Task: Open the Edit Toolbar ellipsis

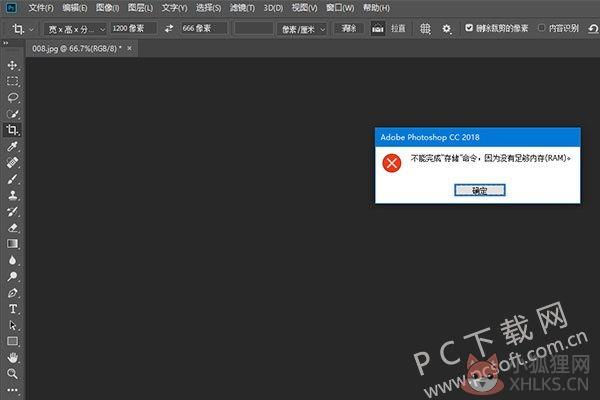Action: pos(12,390)
